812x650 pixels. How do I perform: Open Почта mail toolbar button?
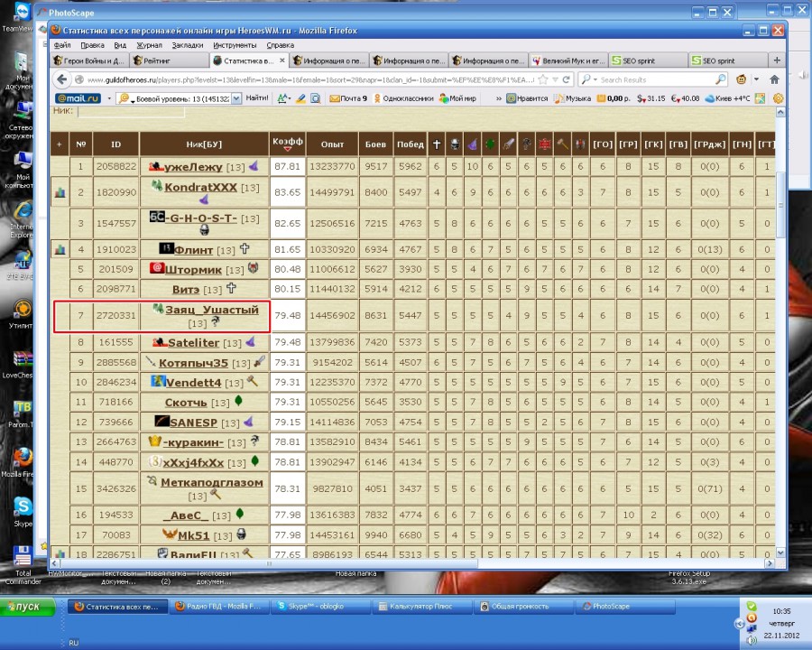(x=348, y=98)
